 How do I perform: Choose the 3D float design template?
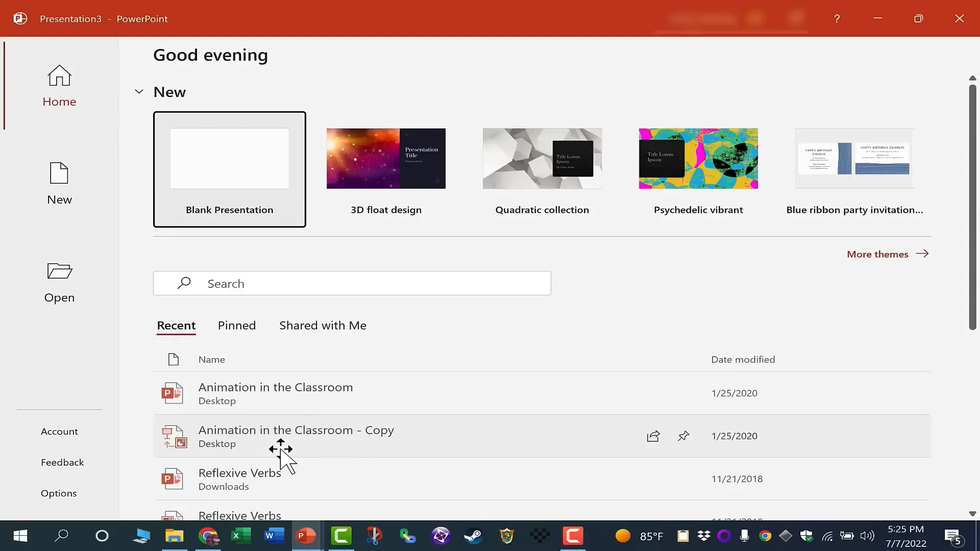(x=386, y=169)
